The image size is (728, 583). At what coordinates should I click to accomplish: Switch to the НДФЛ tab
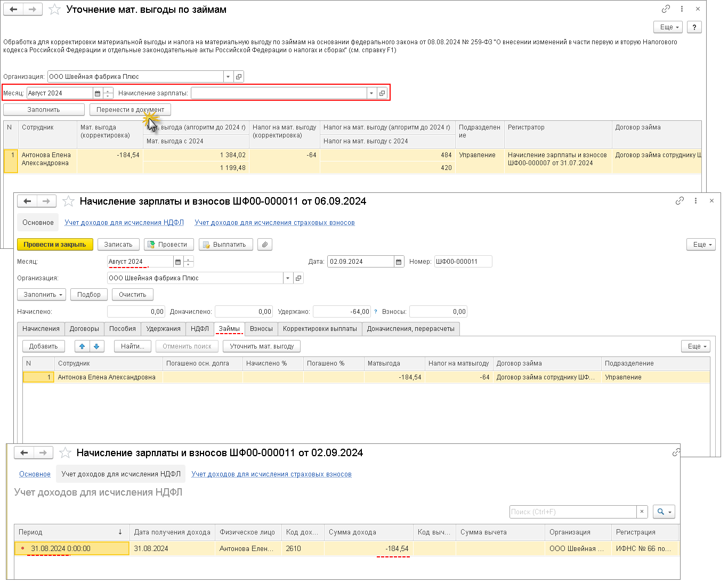click(x=200, y=329)
